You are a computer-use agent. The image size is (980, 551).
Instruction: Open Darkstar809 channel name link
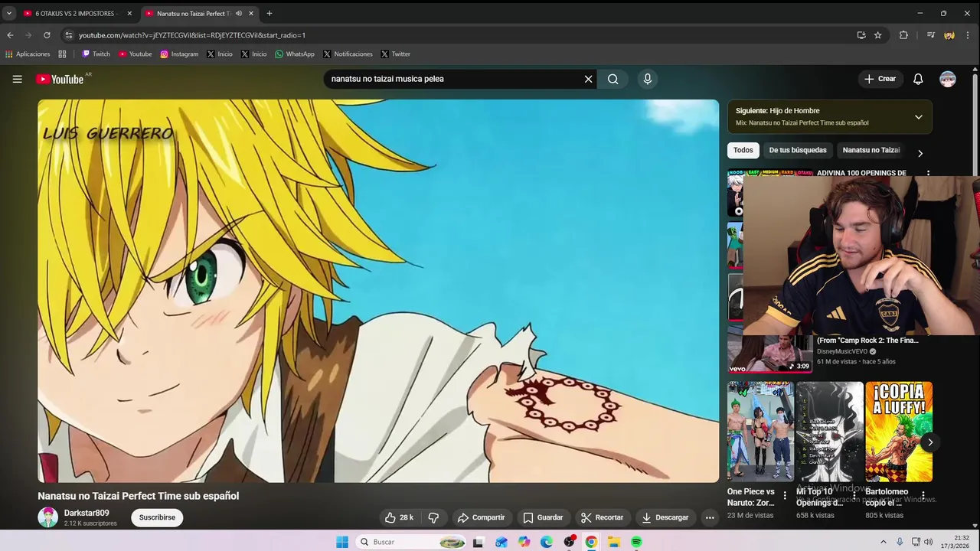87,513
